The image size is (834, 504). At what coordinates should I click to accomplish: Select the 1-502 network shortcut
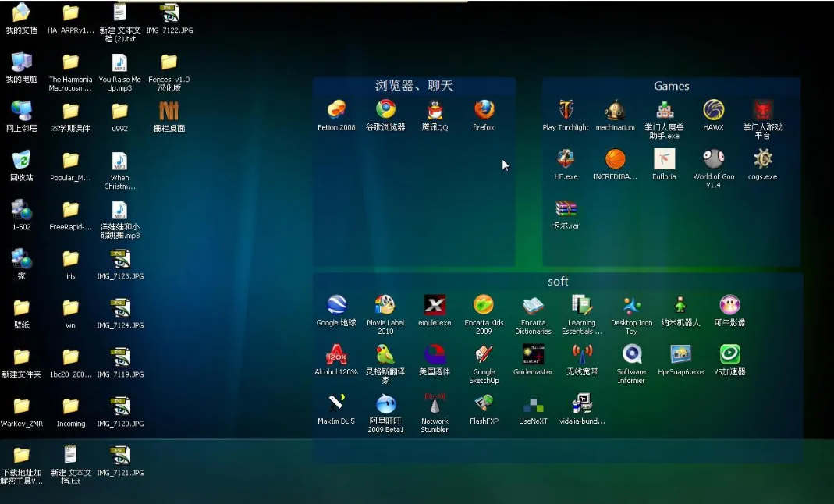(x=21, y=209)
